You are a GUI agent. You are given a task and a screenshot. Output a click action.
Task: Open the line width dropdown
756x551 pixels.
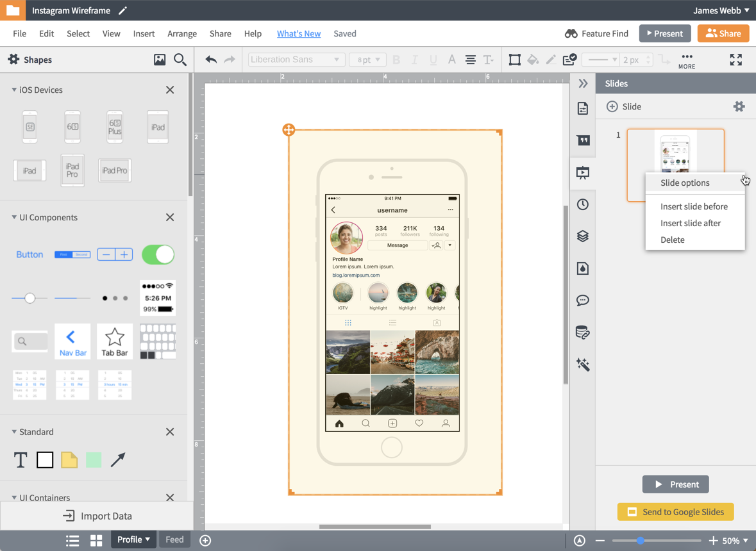pos(600,60)
